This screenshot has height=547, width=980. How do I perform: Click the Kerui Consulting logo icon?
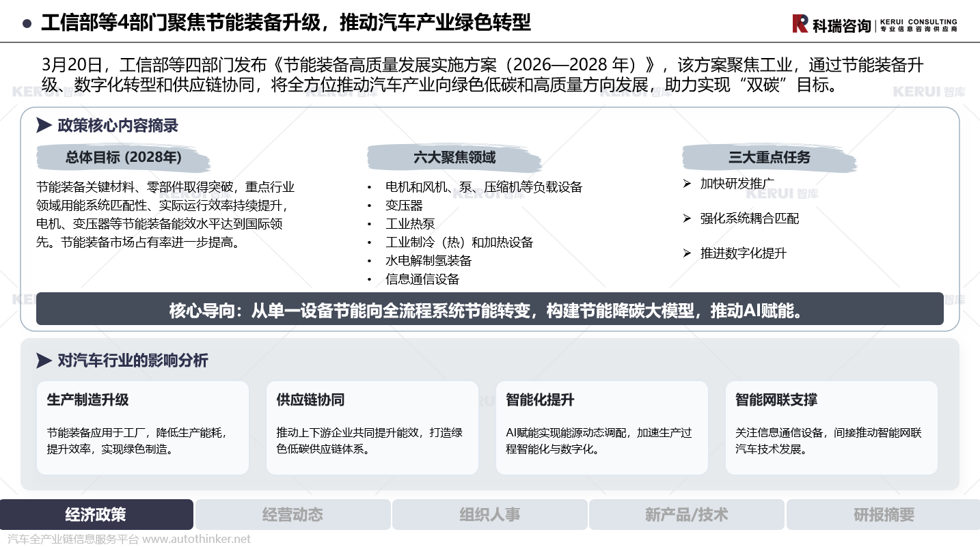click(800, 23)
